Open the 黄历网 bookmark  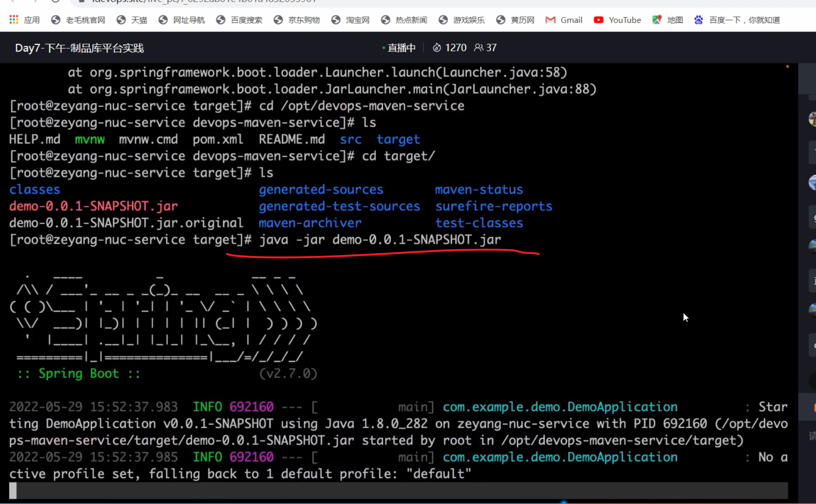(515, 20)
